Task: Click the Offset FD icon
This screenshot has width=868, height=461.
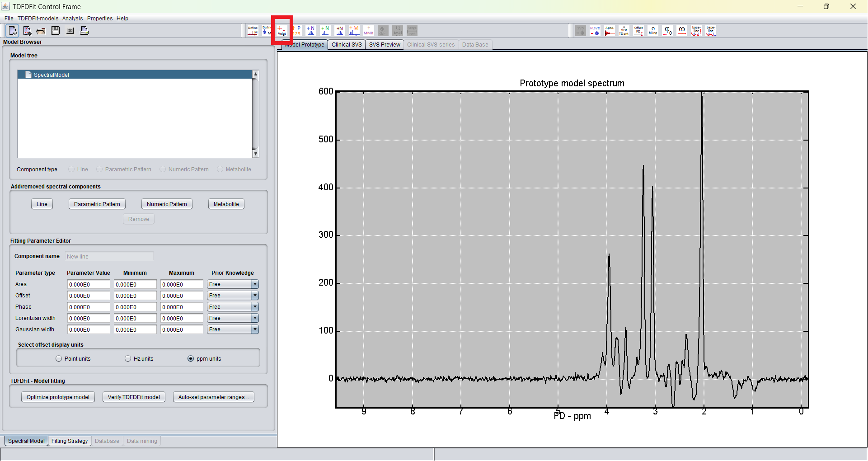Action: [638, 31]
